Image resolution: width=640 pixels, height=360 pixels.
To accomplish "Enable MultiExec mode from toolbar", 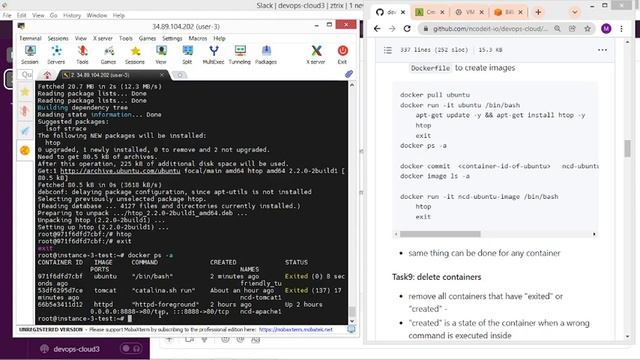I will point(213,55).
